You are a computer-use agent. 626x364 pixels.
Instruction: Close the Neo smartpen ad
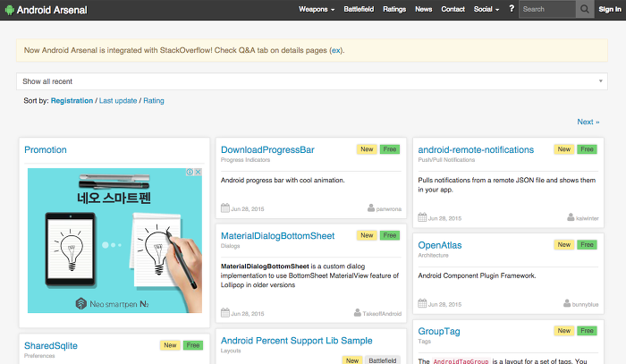198,172
